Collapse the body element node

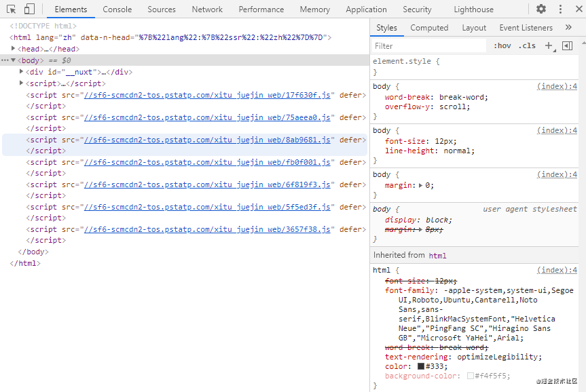pyautogui.click(x=13, y=60)
